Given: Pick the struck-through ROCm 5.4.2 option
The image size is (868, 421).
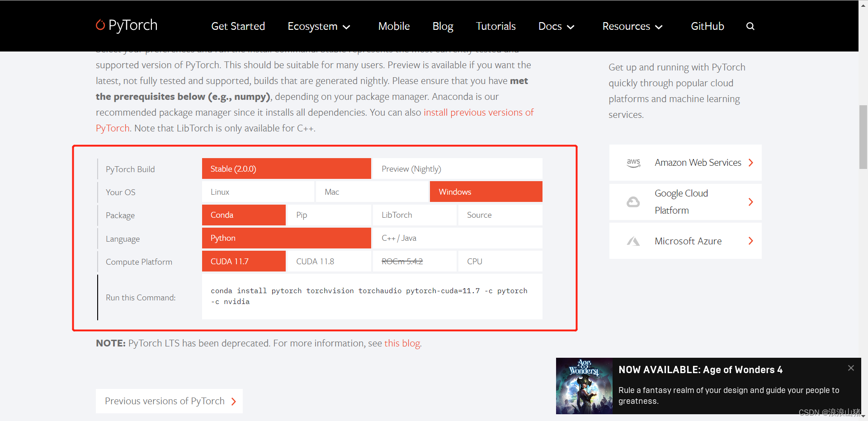Looking at the screenshot, I should tap(415, 261).
